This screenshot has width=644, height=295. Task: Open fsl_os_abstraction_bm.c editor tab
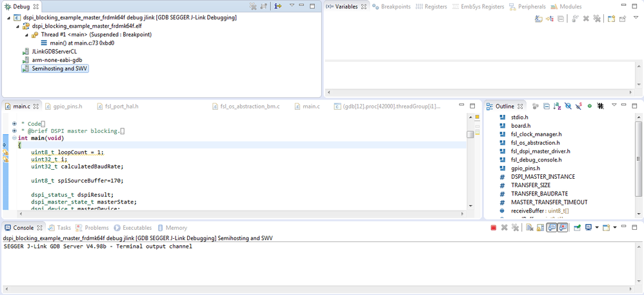tap(246, 107)
